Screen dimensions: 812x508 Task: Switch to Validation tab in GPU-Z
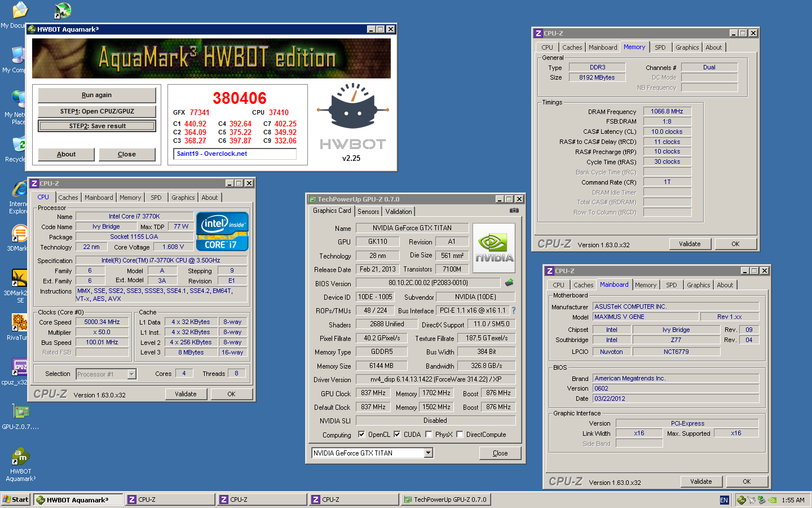click(399, 212)
